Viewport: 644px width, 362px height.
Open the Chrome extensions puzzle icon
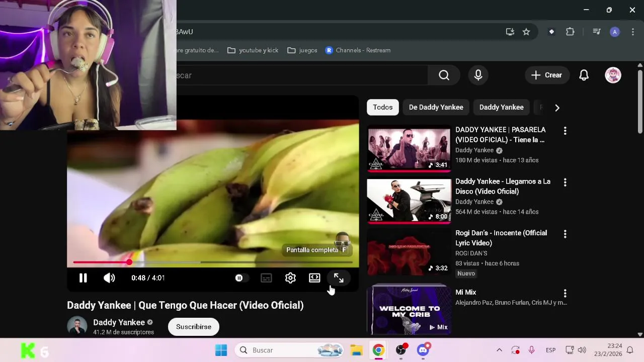570,32
